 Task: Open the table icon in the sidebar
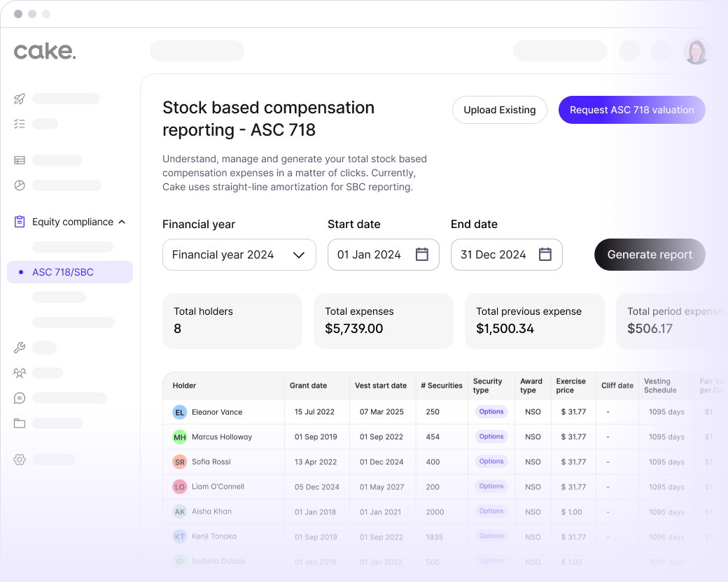(x=19, y=160)
